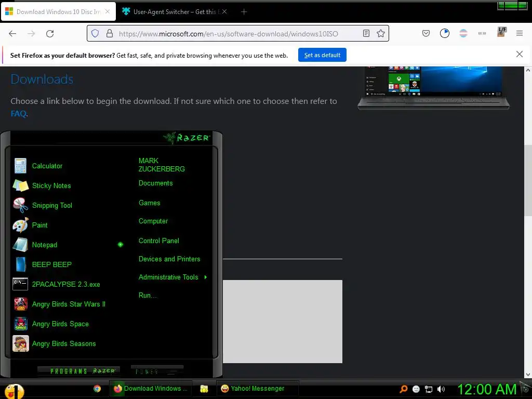Bookmark this page with the star icon
The height and width of the screenshot is (399, 532).
pos(381,33)
